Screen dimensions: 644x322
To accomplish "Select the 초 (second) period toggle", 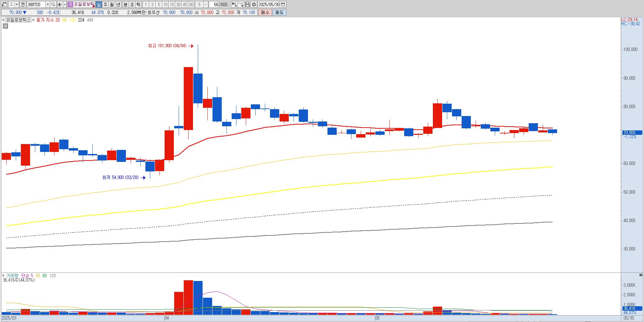I will [x=132, y=4].
